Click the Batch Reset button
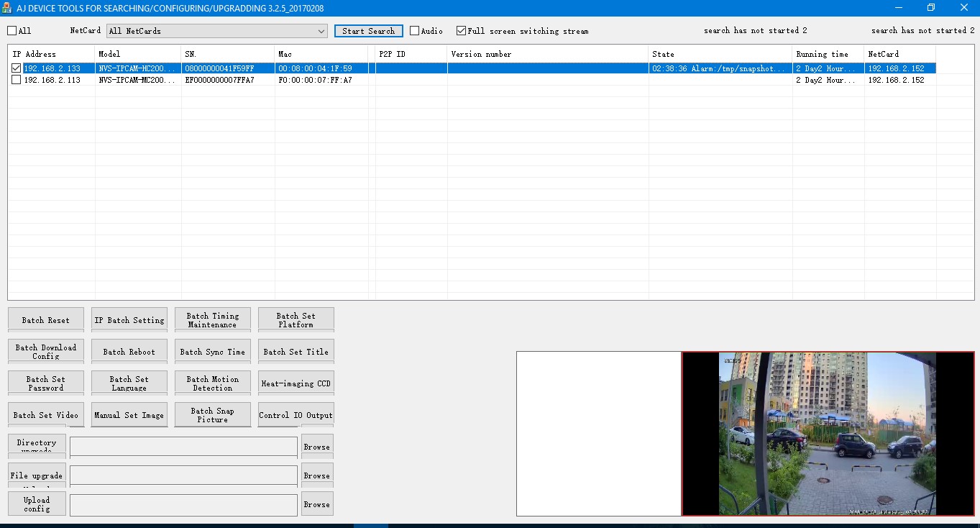This screenshot has height=528, width=980. point(45,320)
